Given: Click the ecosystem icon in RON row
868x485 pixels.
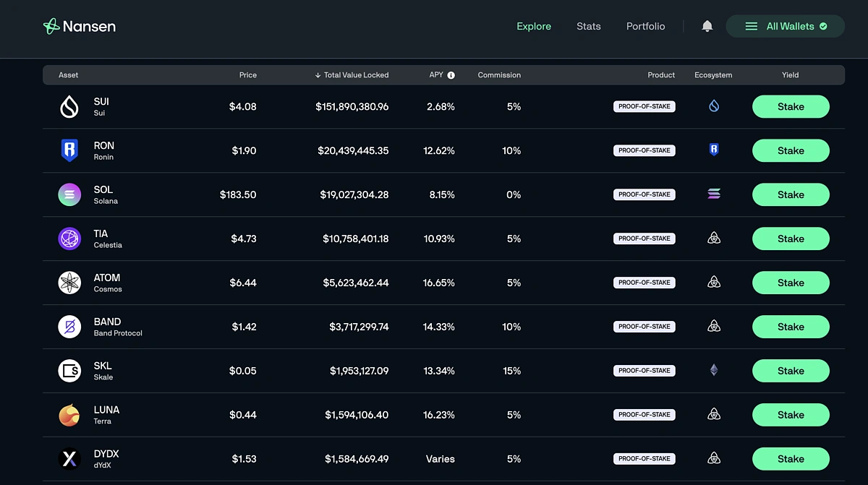Looking at the screenshot, I should tap(714, 150).
